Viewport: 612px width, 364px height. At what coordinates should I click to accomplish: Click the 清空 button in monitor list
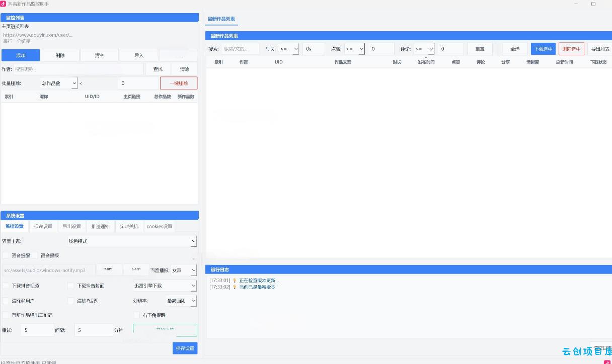[x=100, y=55]
